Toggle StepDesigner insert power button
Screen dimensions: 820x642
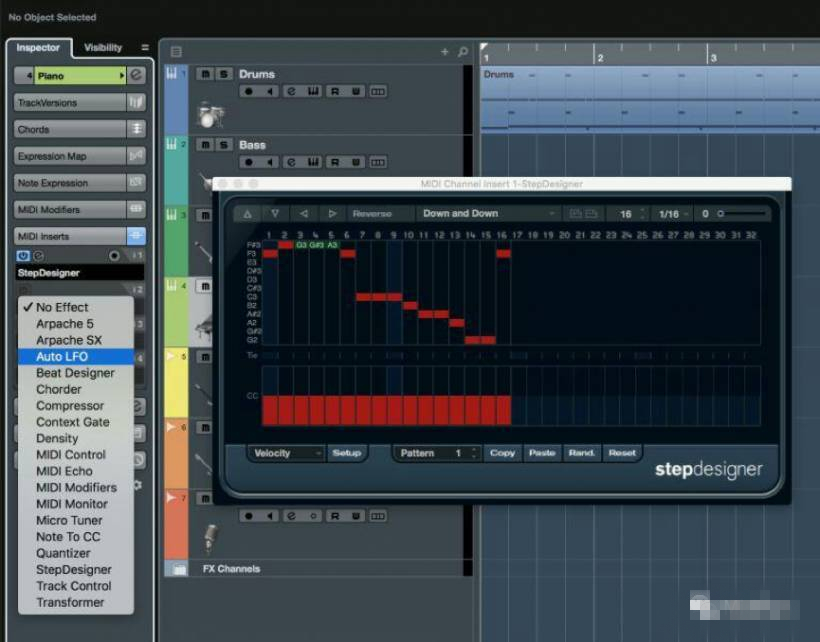tap(23, 256)
